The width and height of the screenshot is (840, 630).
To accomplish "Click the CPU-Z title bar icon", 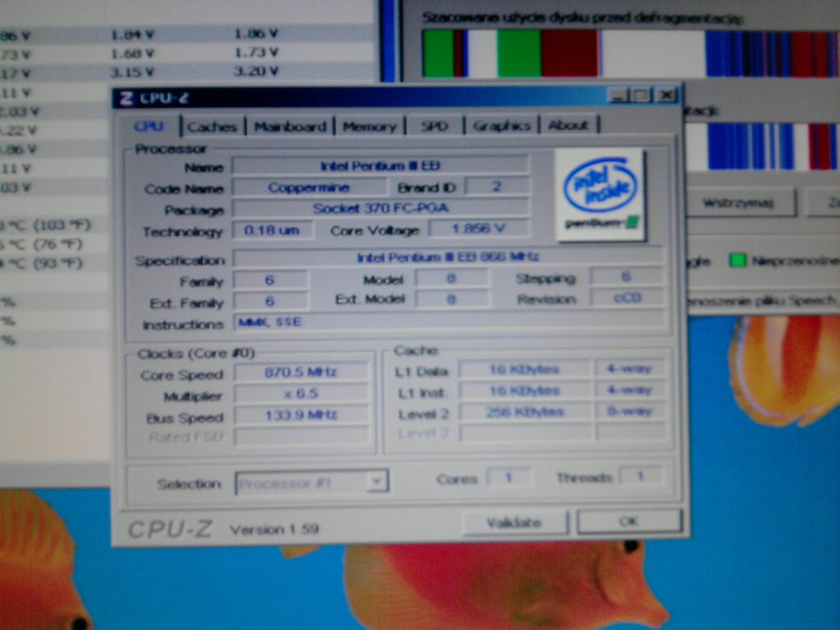I will click(x=126, y=98).
